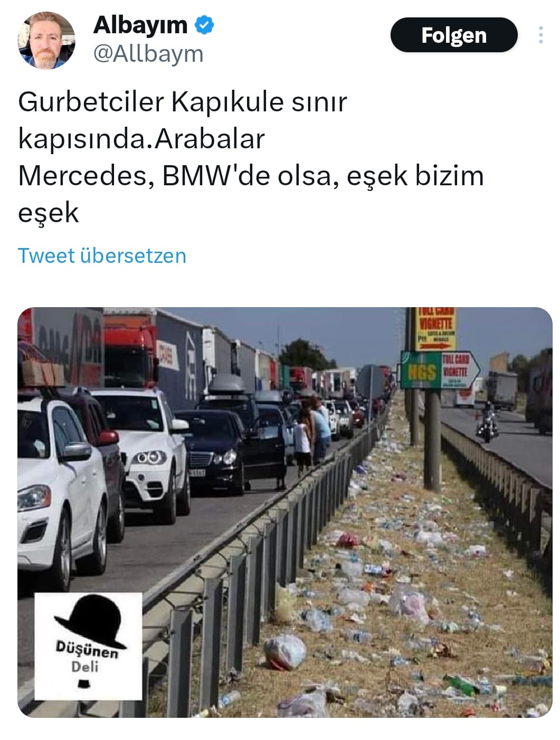Follow the account with Folgen button
This screenshot has width=560, height=740.
454,35
